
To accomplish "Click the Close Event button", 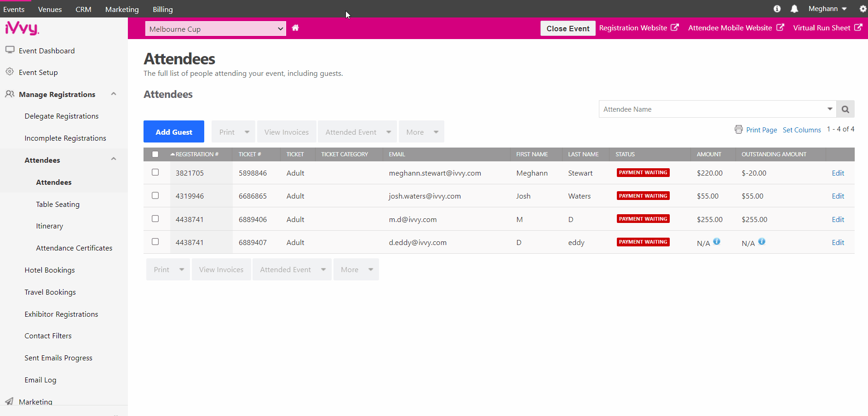I will (x=568, y=28).
